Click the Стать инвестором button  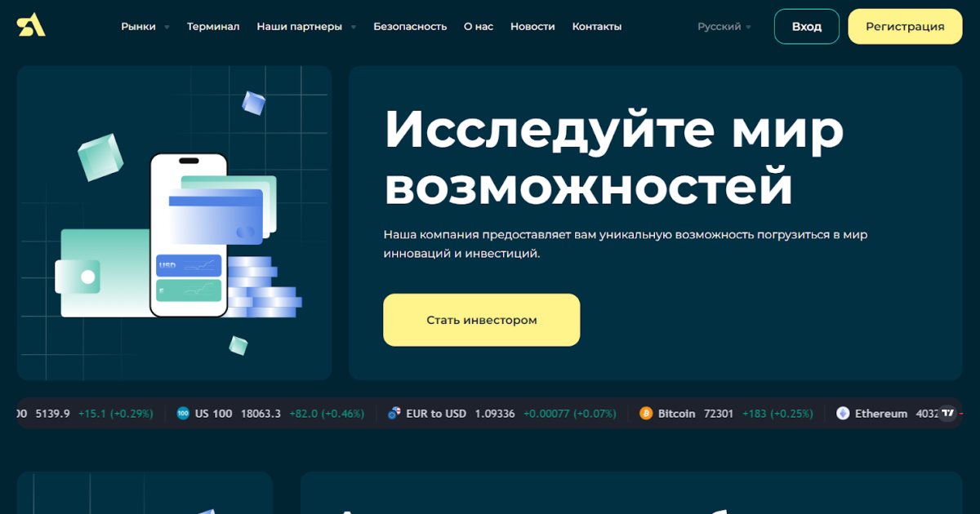tap(482, 320)
